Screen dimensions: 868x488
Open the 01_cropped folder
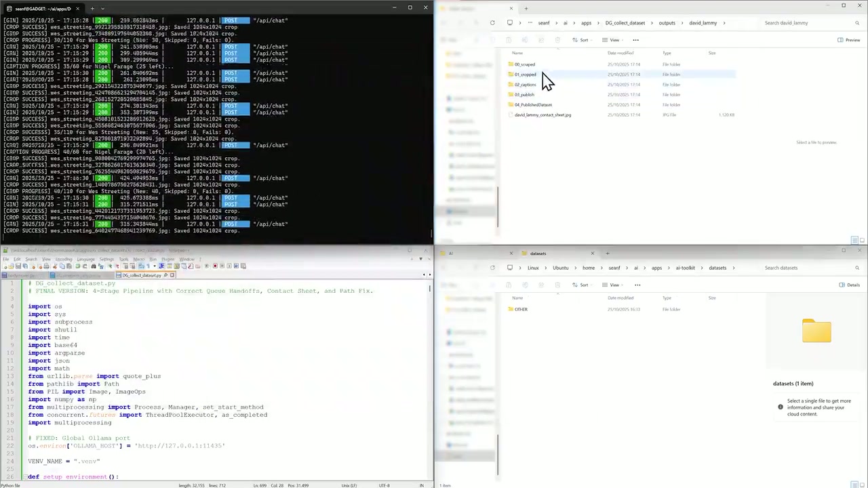pos(525,75)
